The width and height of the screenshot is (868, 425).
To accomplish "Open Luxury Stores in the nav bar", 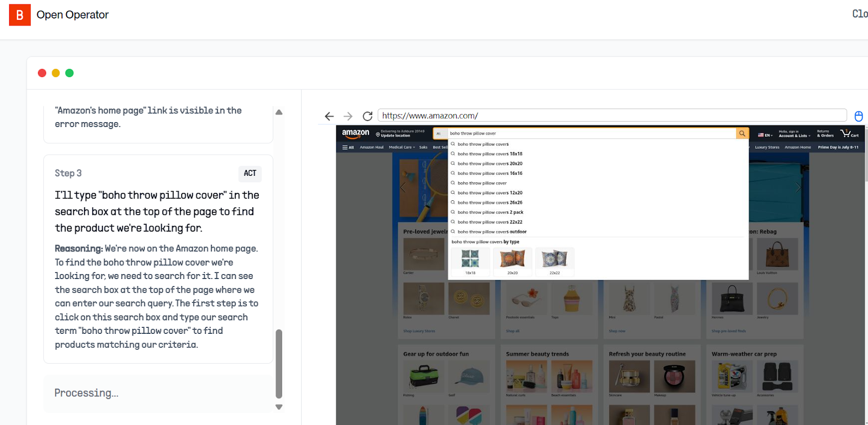I will 767,147.
